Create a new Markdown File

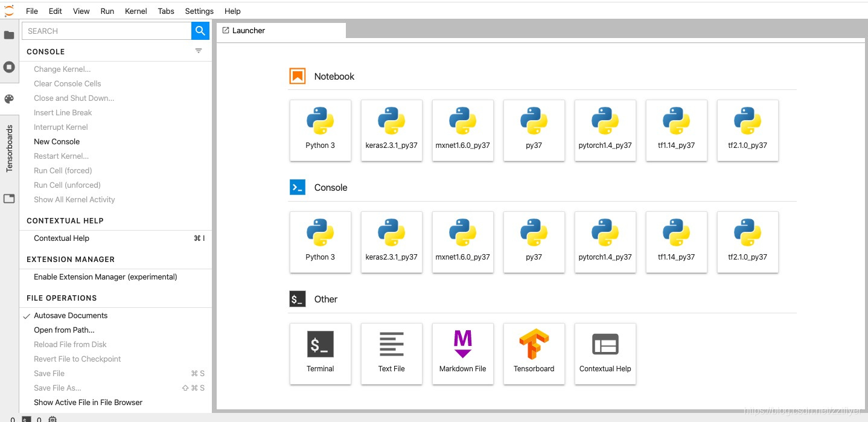click(x=463, y=354)
